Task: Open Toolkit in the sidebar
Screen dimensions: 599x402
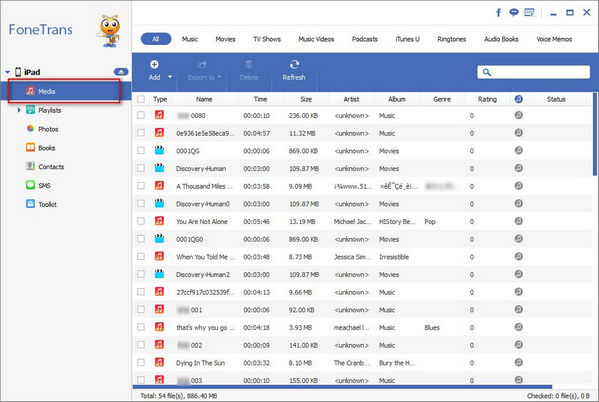Action: pyautogui.click(x=47, y=204)
